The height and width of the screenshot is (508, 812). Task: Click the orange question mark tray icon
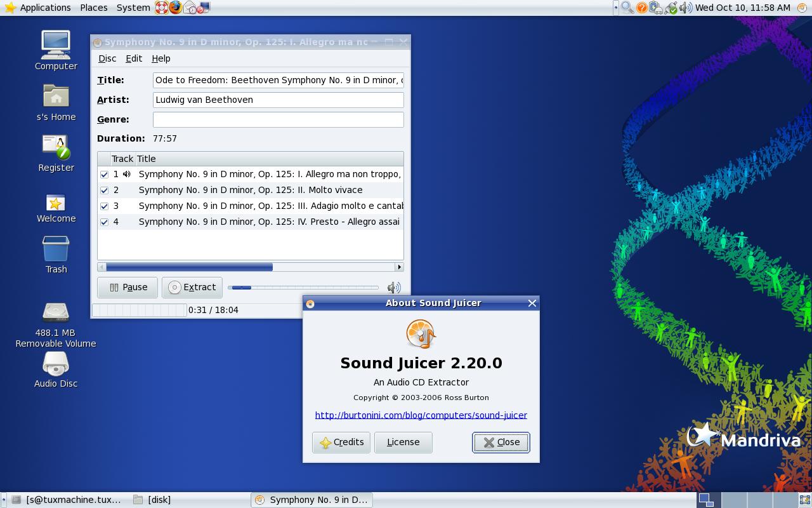(x=642, y=8)
